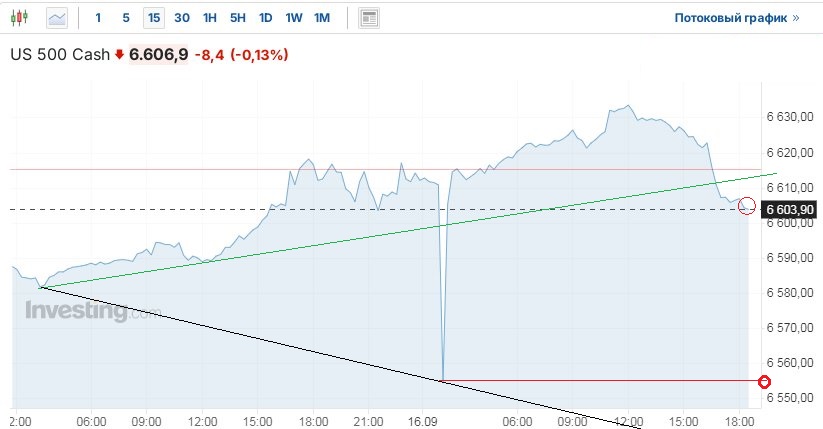Select the 1-minute timeframe
Viewport: 823px width, 429px height.
pos(98,18)
